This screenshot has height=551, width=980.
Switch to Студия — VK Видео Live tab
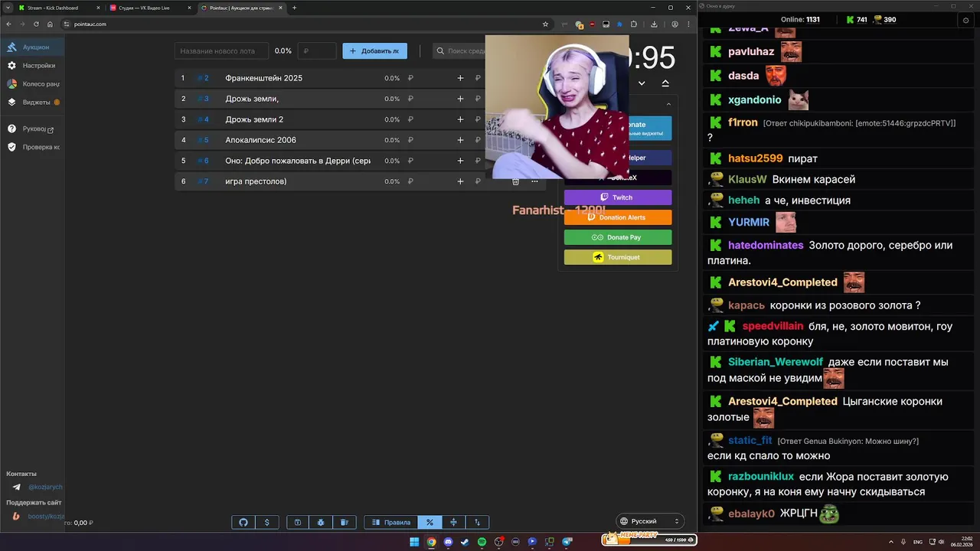[150, 8]
